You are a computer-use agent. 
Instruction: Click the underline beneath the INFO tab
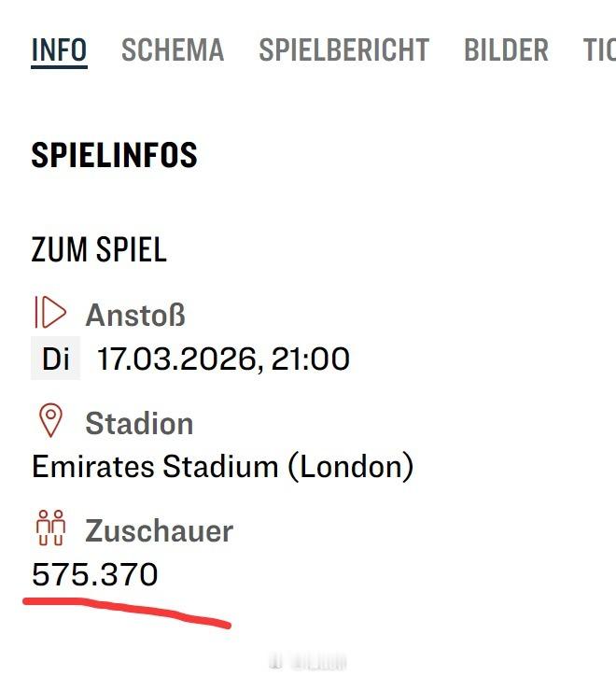tap(59, 67)
